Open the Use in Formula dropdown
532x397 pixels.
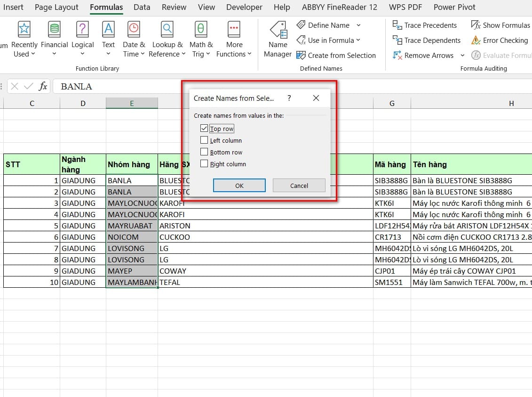(358, 41)
